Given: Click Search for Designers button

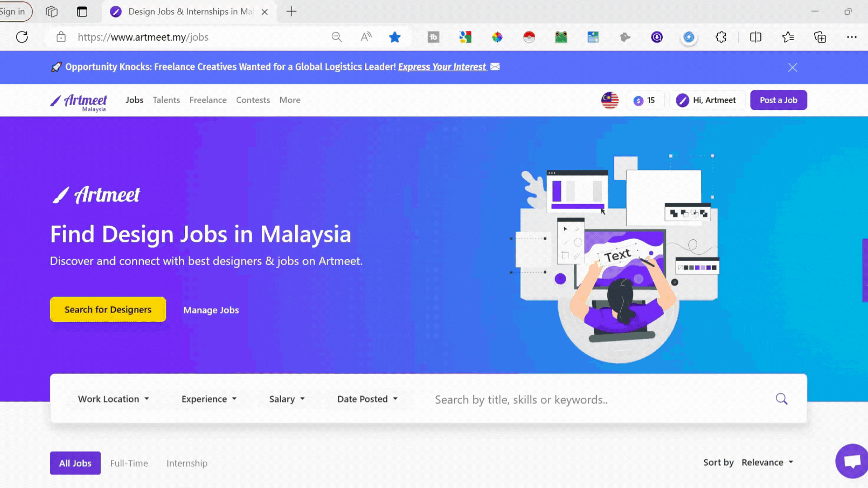Looking at the screenshot, I should 108,310.
